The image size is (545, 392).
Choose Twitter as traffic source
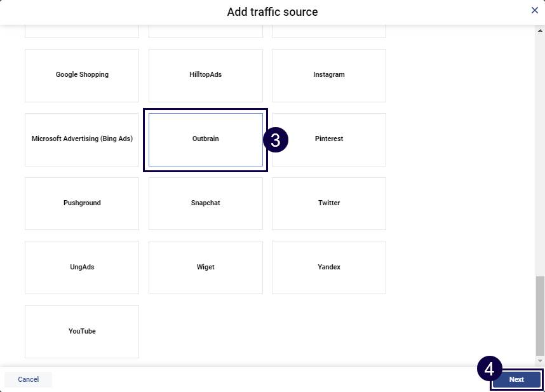pyautogui.click(x=328, y=203)
